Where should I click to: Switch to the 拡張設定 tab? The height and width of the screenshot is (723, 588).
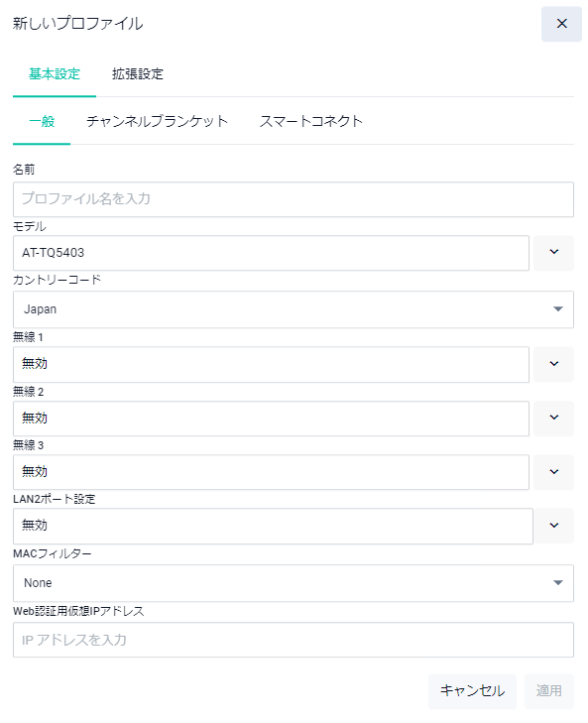pos(138,74)
